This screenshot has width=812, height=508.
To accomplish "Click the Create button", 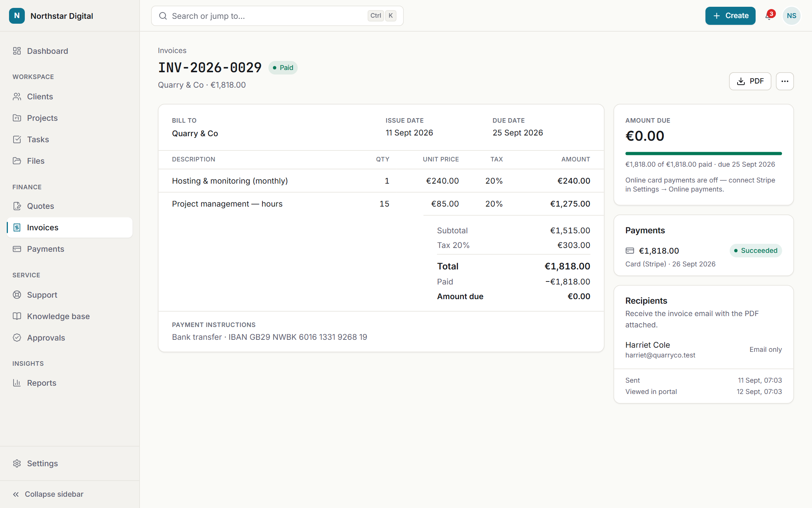I will [x=730, y=16].
